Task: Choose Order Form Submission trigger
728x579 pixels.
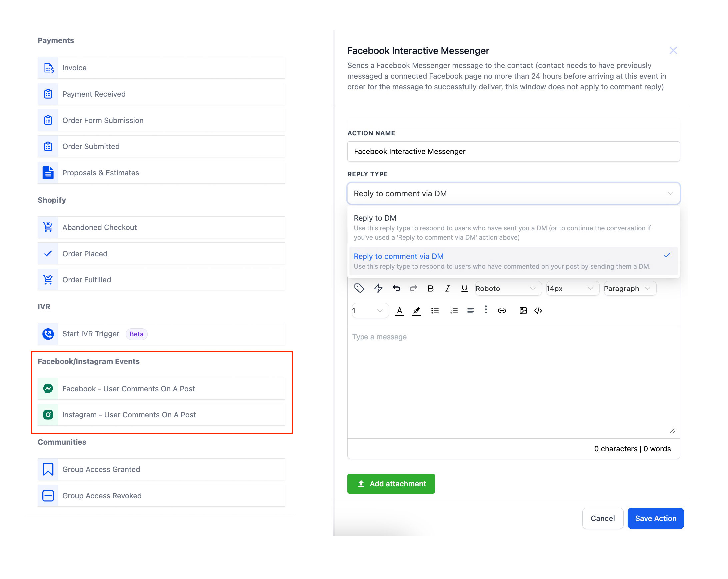Action: [161, 120]
